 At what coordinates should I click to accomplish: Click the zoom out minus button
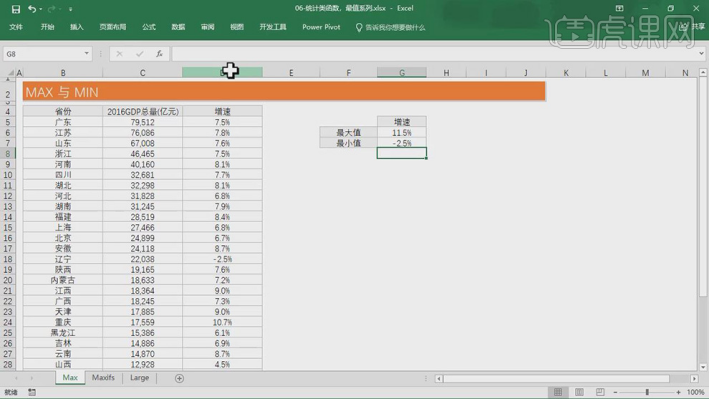(x=615, y=392)
